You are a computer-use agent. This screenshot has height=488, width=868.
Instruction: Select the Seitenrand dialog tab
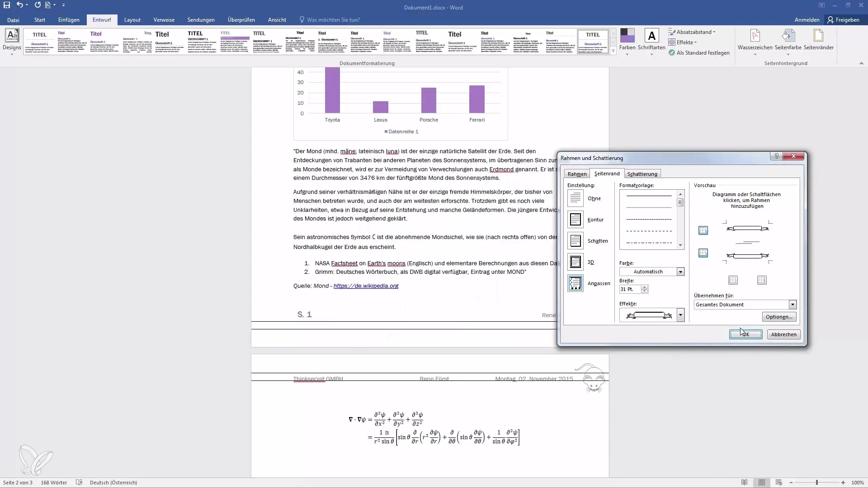pos(607,174)
